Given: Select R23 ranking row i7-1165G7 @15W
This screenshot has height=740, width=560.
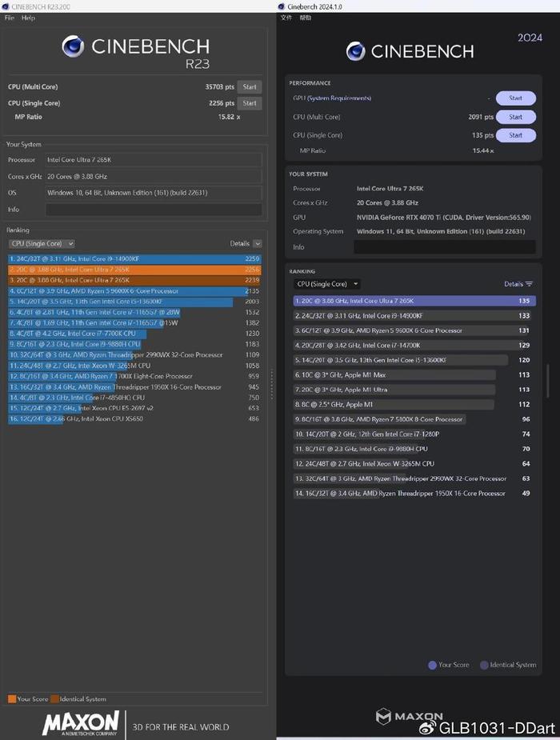Looking at the screenshot, I should pos(134,323).
